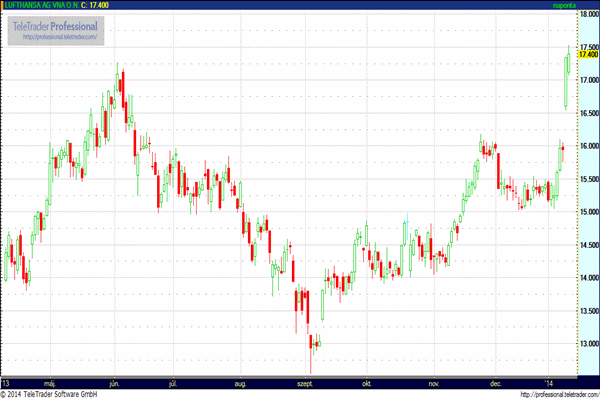This screenshot has height=400, width=600.
Task: Select the szept. marker on time axis
Action: (x=305, y=384)
